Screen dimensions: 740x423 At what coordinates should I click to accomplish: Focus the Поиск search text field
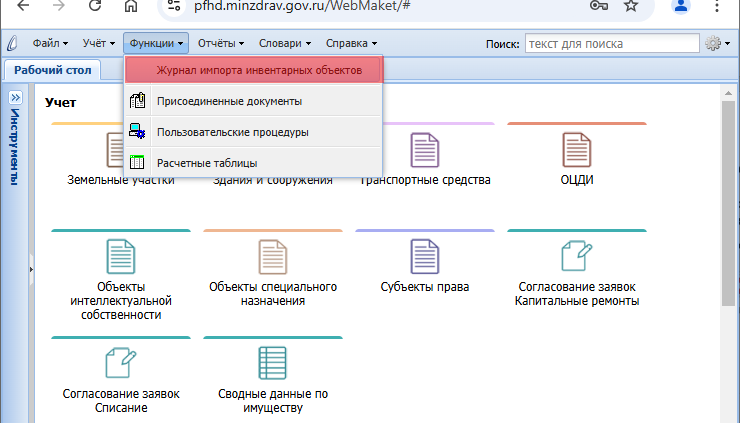[612, 43]
